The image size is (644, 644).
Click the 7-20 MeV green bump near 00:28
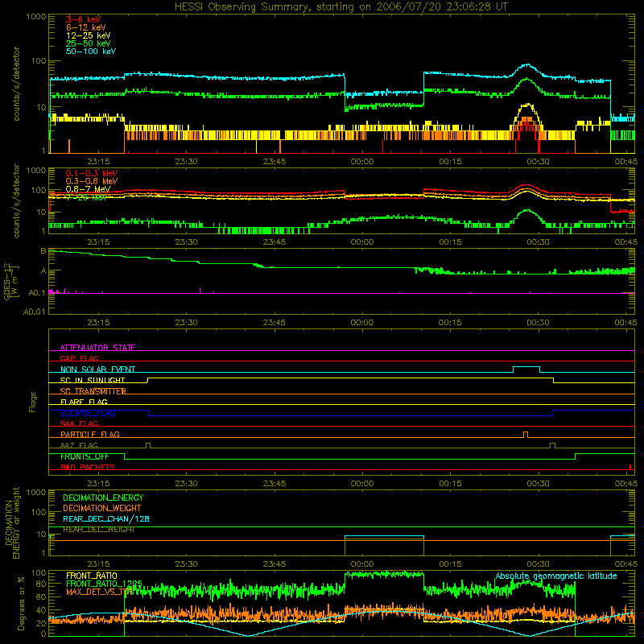point(527,212)
